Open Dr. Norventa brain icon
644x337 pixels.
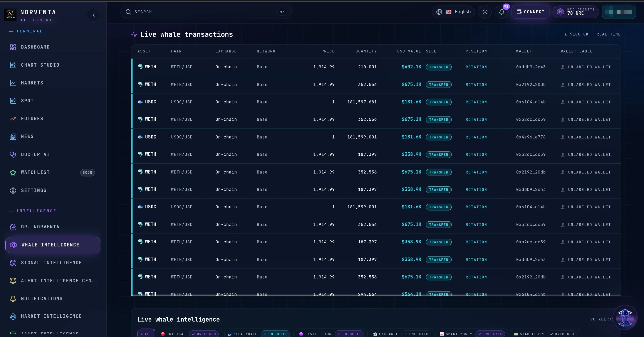13,227
